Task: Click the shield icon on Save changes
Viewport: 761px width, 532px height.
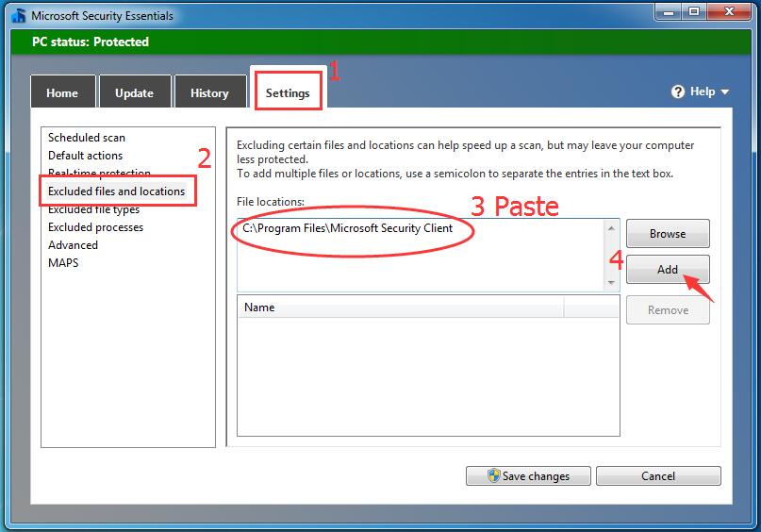Action: [493, 475]
